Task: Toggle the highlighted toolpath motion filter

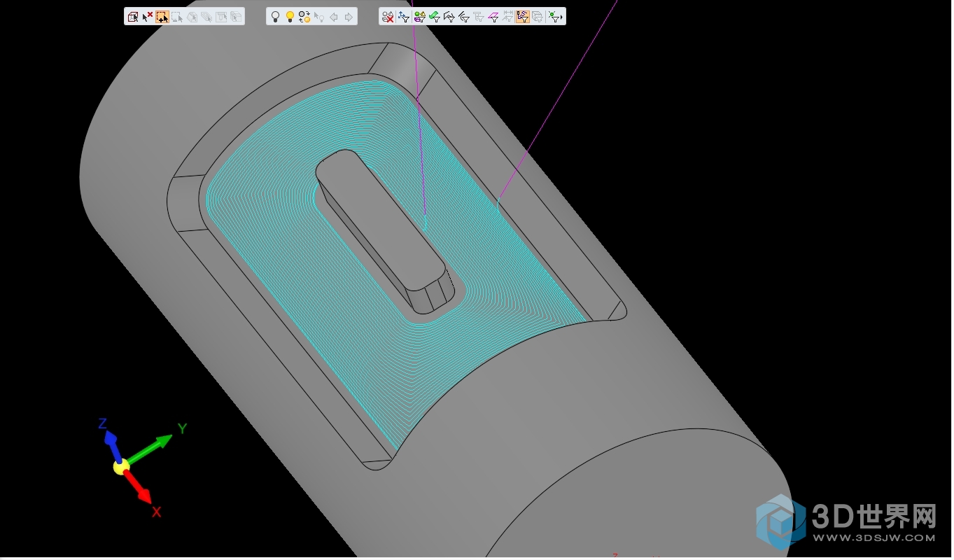Action: (522, 17)
